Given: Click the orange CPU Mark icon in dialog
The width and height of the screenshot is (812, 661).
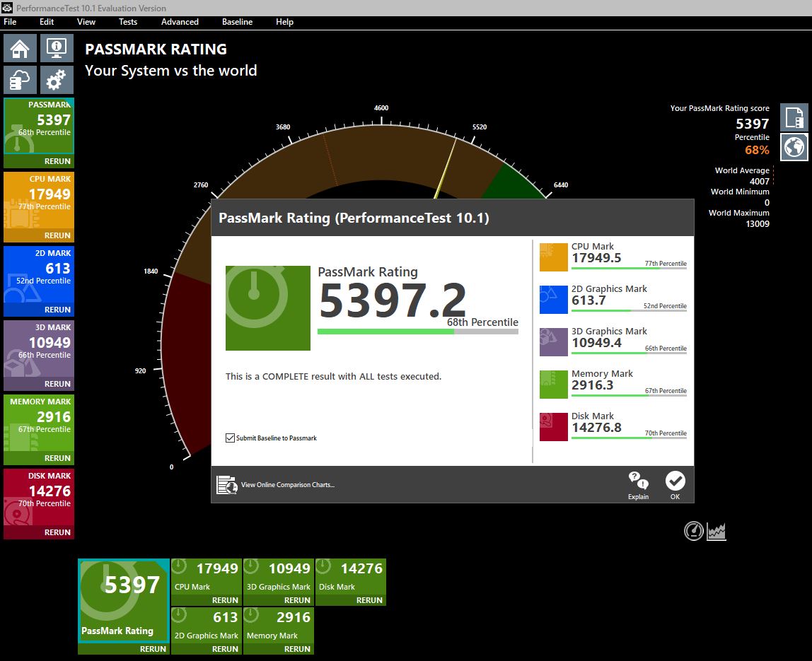Looking at the screenshot, I should [554, 257].
